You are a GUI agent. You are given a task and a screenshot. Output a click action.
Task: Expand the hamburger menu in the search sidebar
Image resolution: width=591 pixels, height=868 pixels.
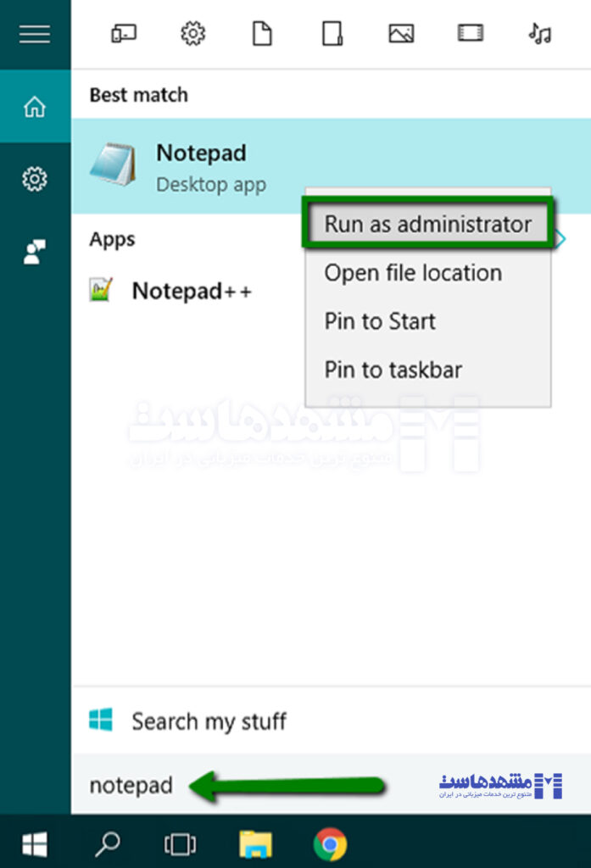point(35,34)
